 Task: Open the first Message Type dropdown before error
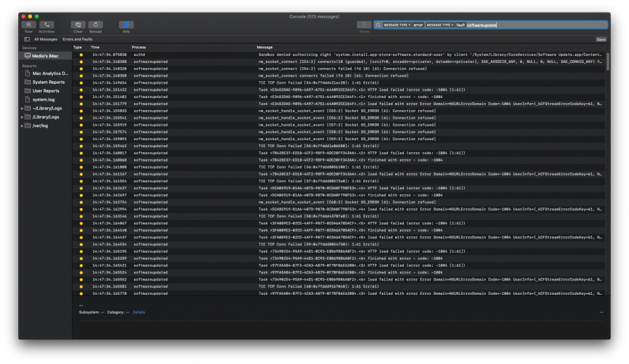pyautogui.click(x=397, y=25)
